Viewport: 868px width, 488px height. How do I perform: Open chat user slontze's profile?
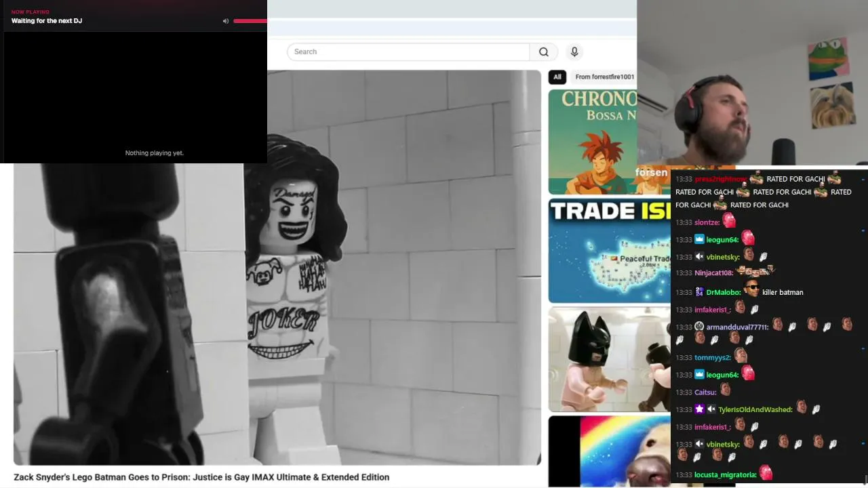pos(707,222)
